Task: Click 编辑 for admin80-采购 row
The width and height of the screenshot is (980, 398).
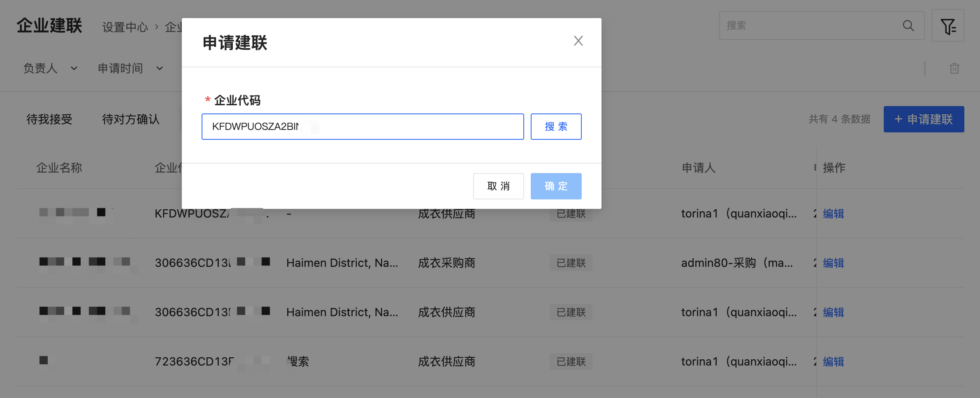Action: (833, 263)
